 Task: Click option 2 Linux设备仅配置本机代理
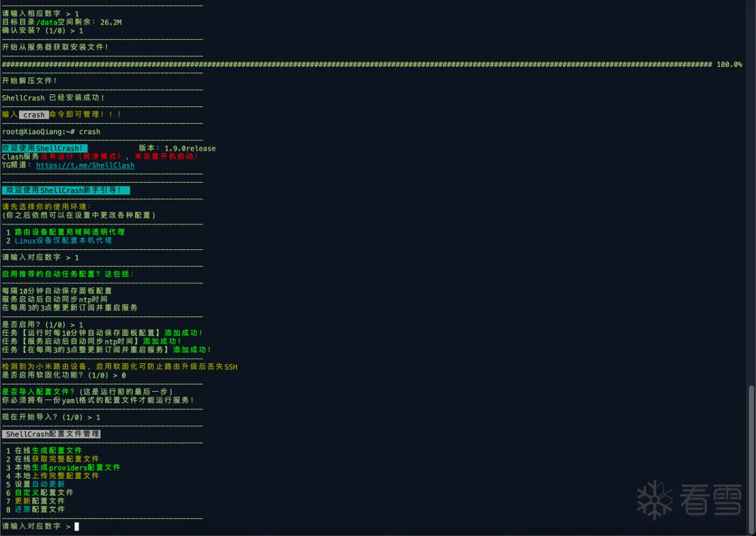[x=59, y=240]
